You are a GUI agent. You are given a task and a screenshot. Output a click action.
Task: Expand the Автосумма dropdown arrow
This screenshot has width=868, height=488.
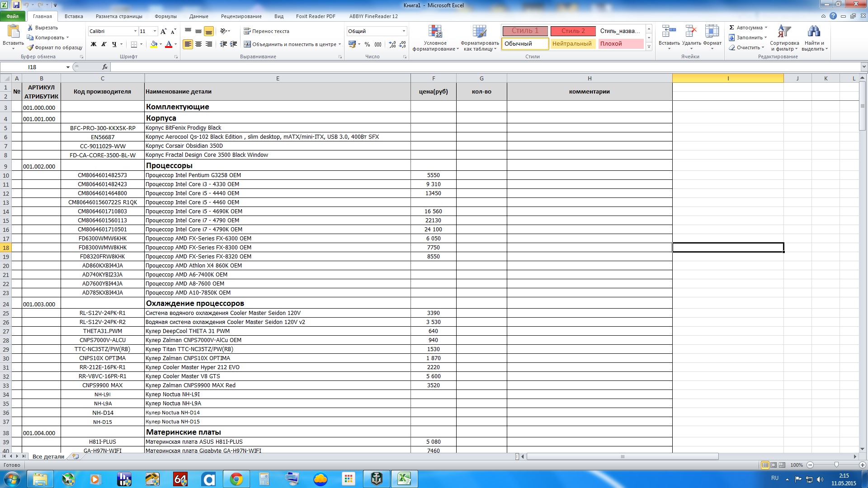pyautogui.click(x=766, y=28)
